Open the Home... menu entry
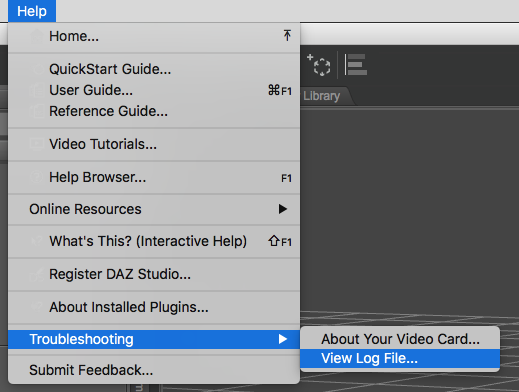 pyautogui.click(x=154, y=36)
